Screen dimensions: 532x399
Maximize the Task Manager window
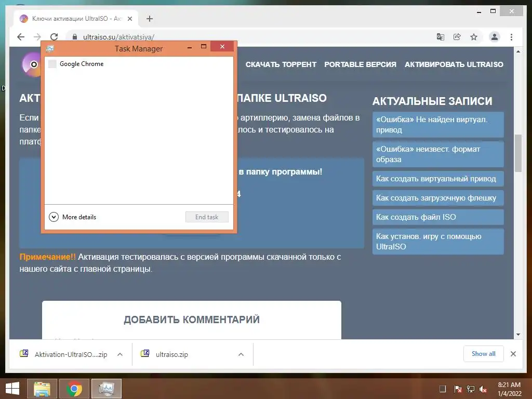pyautogui.click(x=204, y=46)
